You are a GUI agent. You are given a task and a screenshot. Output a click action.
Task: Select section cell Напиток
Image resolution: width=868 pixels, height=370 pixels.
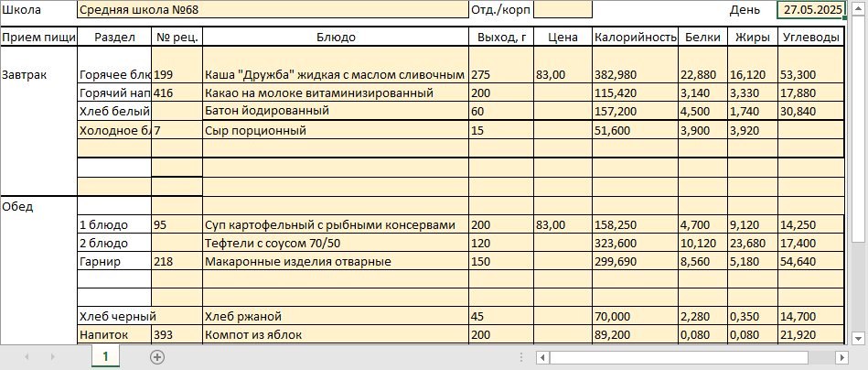(114, 334)
